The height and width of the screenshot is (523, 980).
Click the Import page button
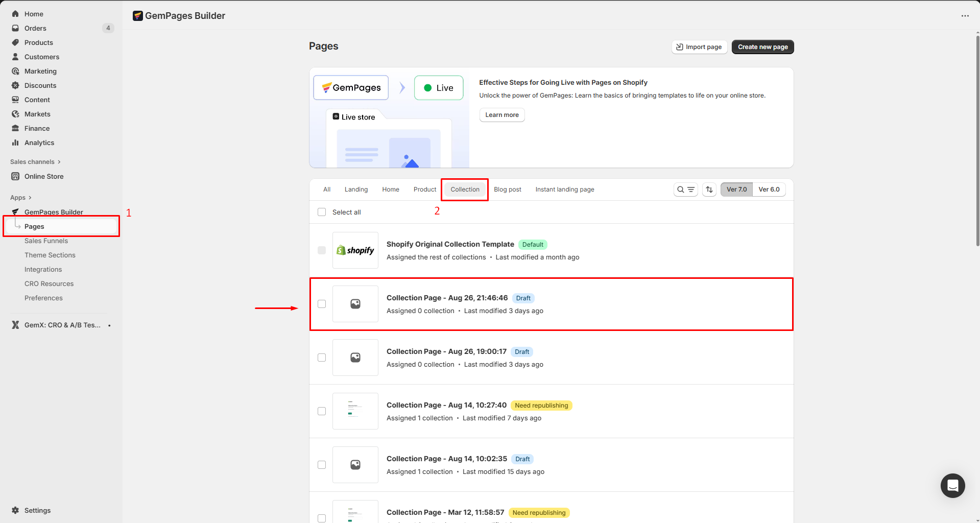[699, 47]
